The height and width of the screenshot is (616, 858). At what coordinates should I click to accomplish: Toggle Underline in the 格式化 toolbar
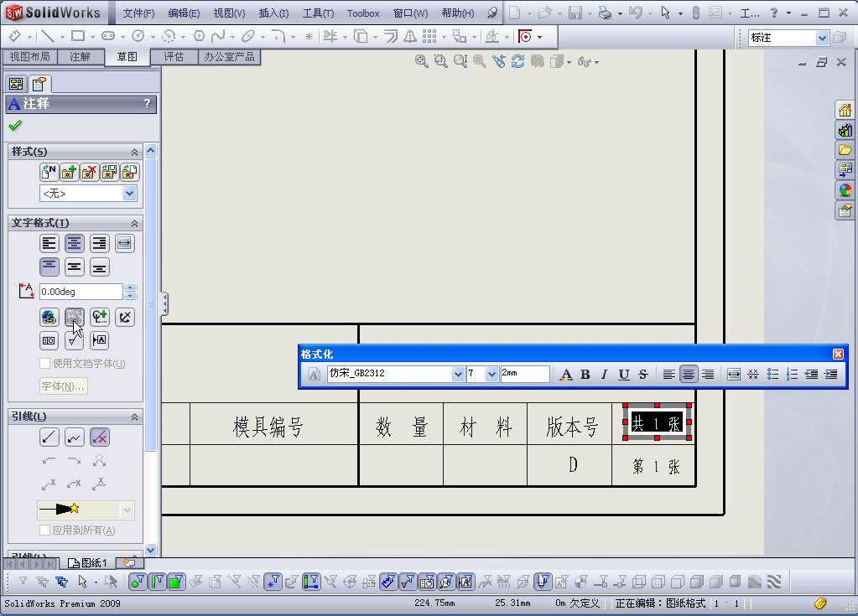point(624,375)
